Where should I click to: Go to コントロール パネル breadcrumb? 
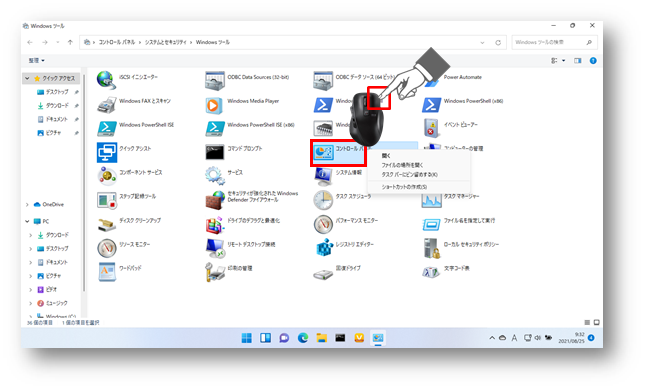[x=116, y=42]
